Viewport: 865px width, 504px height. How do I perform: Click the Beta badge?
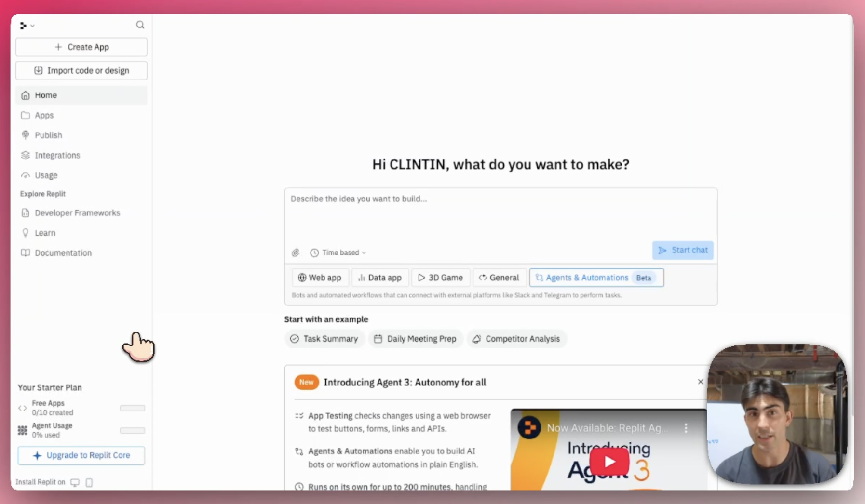click(644, 278)
